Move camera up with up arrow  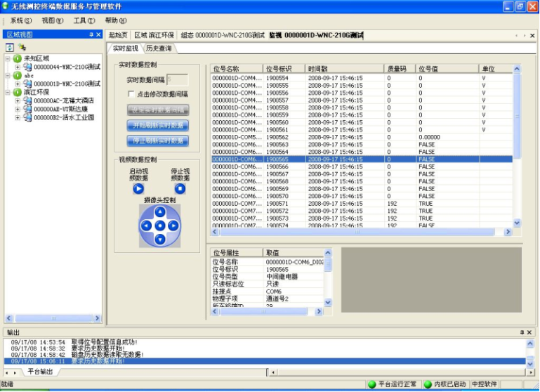click(160, 212)
